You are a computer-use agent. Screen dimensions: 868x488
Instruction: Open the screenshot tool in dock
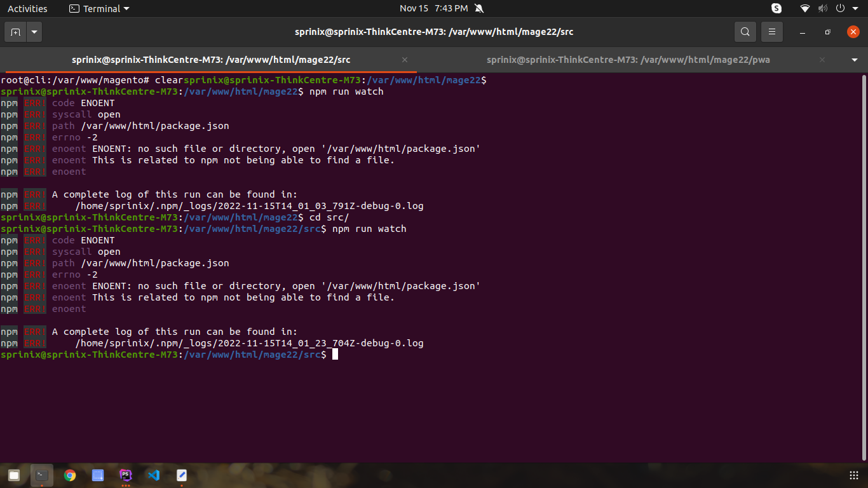click(97, 475)
